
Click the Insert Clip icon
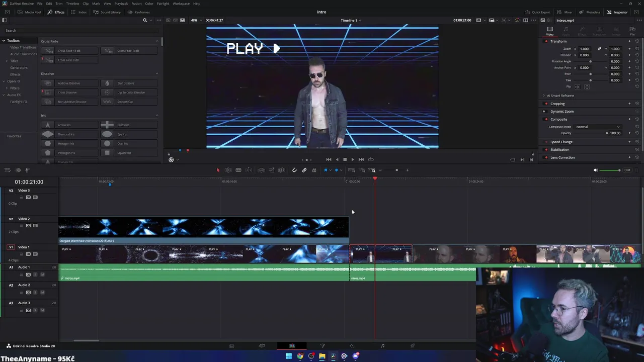261,170
